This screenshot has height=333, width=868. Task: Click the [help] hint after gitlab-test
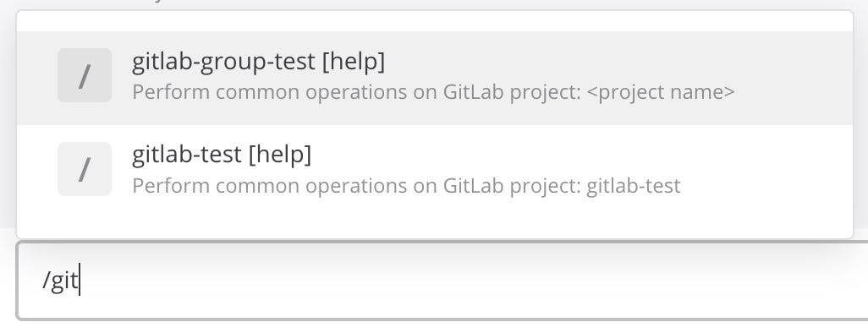[x=279, y=155]
